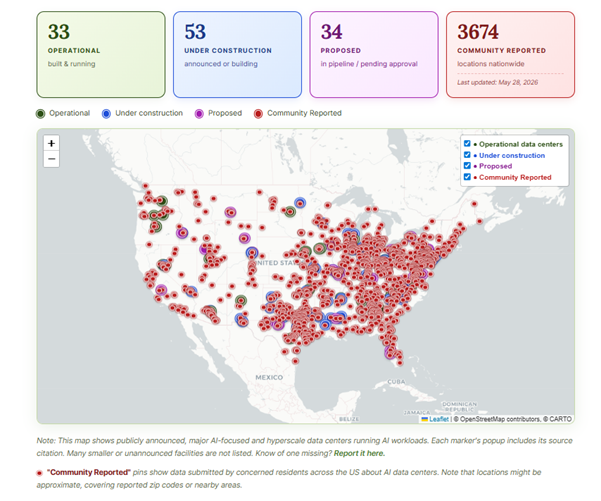Click the purple Proposed legend dot
Image resolution: width=601 pixels, height=501 pixels.
coord(199,114)
